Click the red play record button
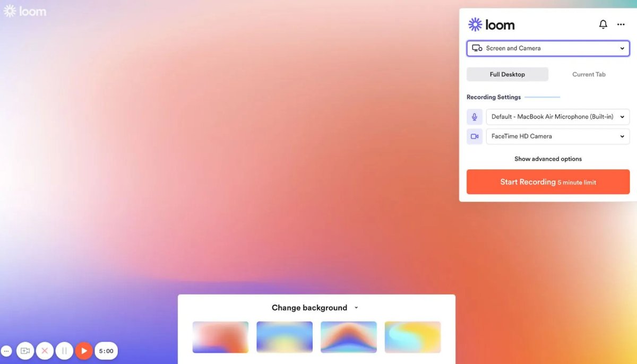 pyautogui.click(x=84, y=351)
